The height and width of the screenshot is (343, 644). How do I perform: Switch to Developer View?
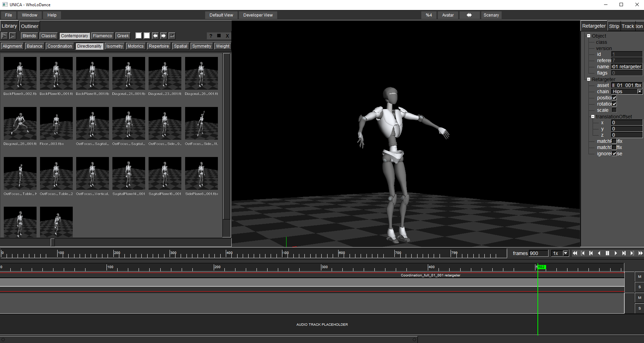[x=258, y=15]
